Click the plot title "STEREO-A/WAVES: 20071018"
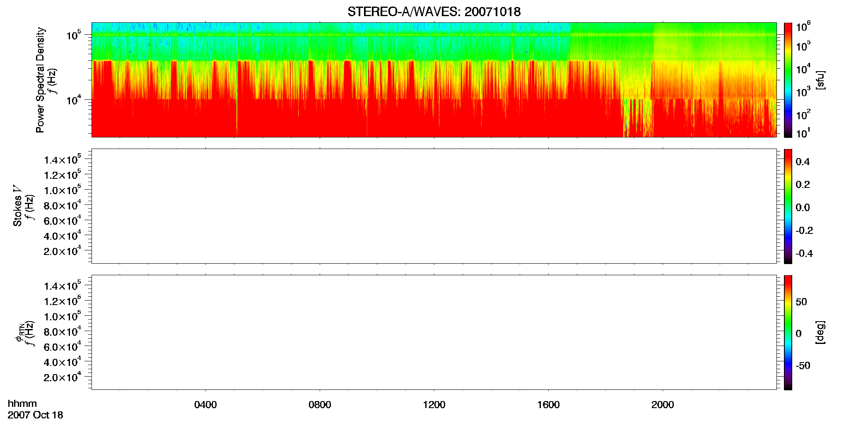The height and width of the screenshot is (447, 868). [434, 12]
